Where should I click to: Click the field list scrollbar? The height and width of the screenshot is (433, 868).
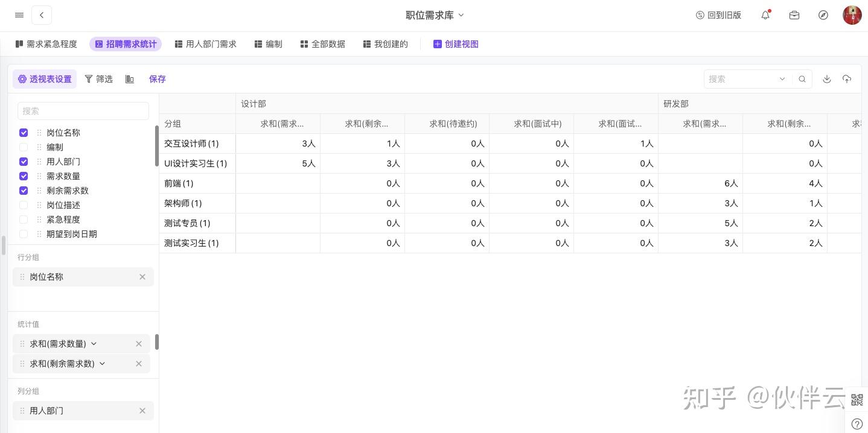[157, 147]
